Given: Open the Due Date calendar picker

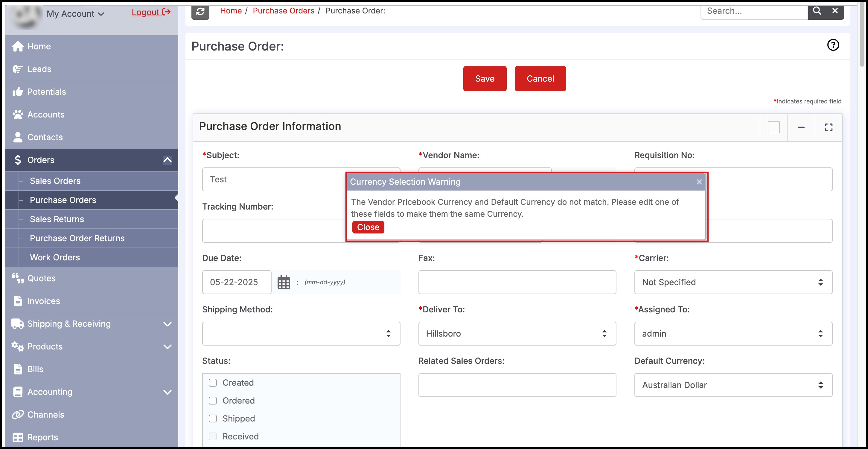Looking at the screenshot, I should (283, 282).
